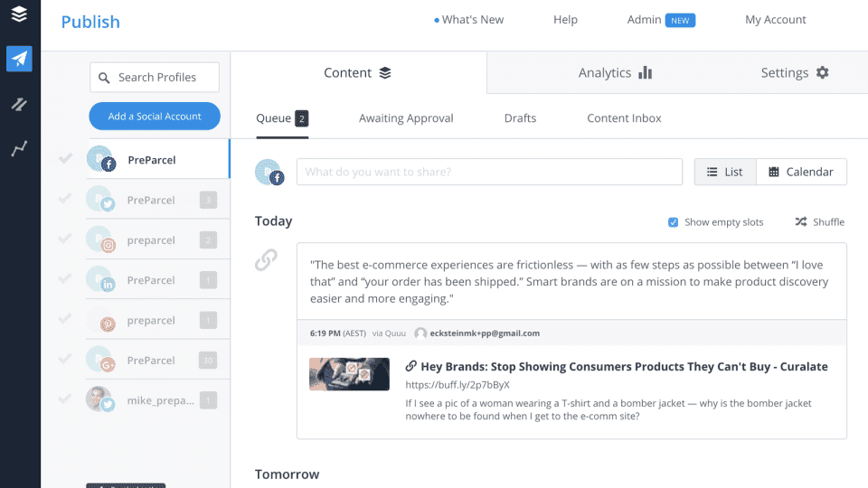868x488 pixels.
Task: Click the 6:19 PM (AEST) timestamp
Action: tap(337, 333)
